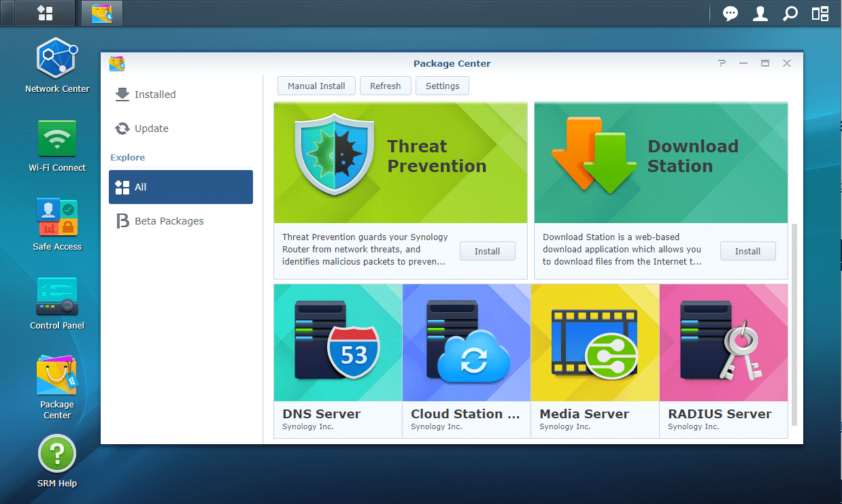Image resolution: width=842 pixels, height=504 pixels.
Task: Open Control Panel desktop icon
Action: [57, 297]
